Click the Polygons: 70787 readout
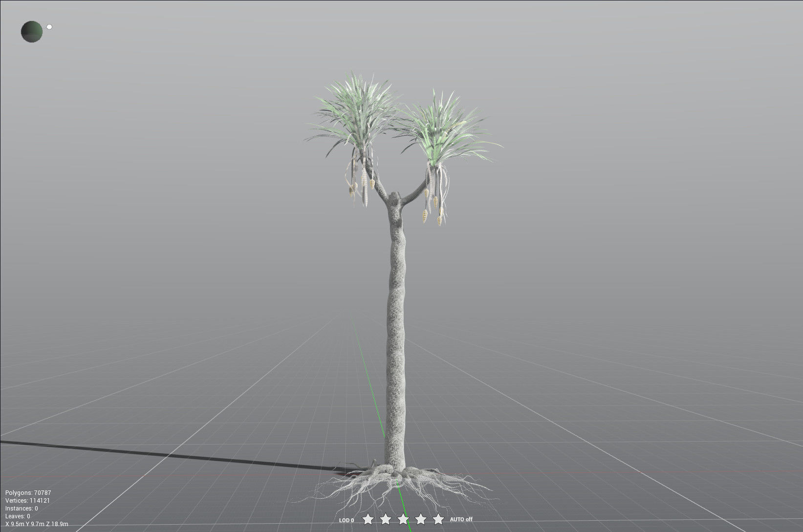The image size is (803, 532). 28,493
